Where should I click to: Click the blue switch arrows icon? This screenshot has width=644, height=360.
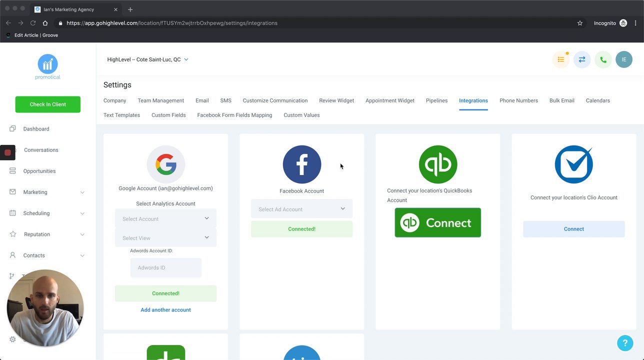pos(582,59)
